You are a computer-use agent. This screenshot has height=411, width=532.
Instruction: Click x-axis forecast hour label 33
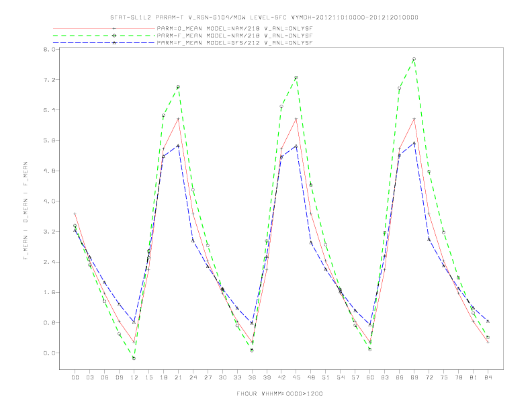[237, 377]
